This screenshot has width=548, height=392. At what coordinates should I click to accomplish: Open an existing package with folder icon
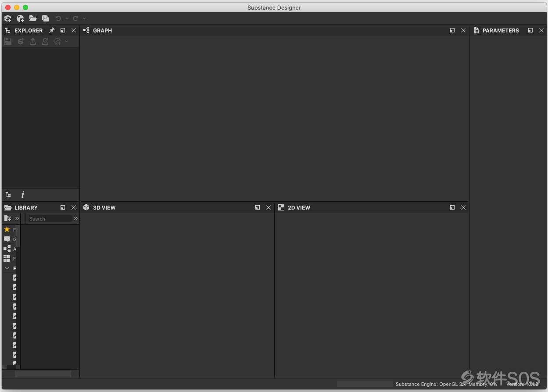coord(33,18)
